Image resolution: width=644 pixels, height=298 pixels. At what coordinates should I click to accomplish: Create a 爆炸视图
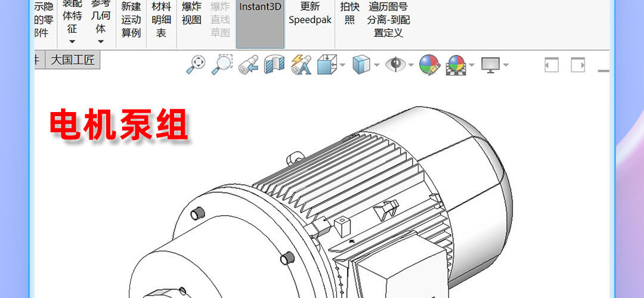coord(192,13)
